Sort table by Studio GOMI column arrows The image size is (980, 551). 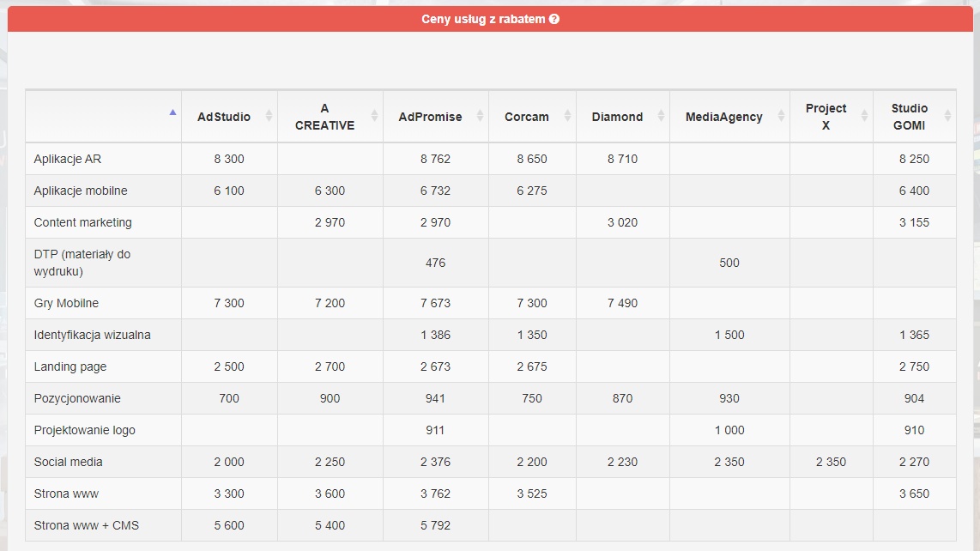(947, 116)
